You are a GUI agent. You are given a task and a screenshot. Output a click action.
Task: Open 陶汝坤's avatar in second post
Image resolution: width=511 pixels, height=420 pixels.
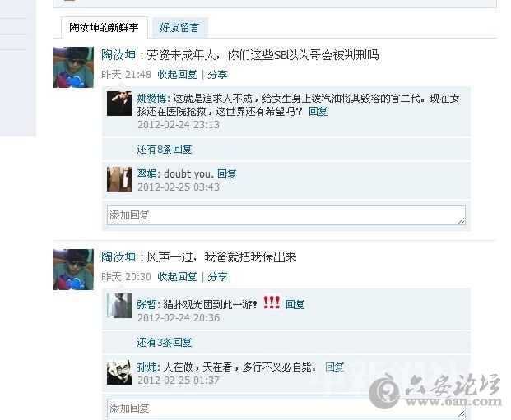[73, 270]
